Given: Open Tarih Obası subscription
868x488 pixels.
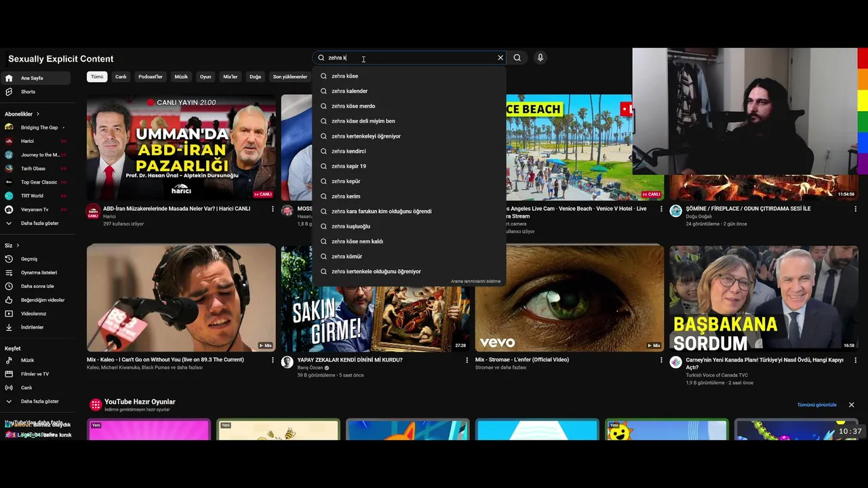Looking at the screenshot, I should 35,168.
